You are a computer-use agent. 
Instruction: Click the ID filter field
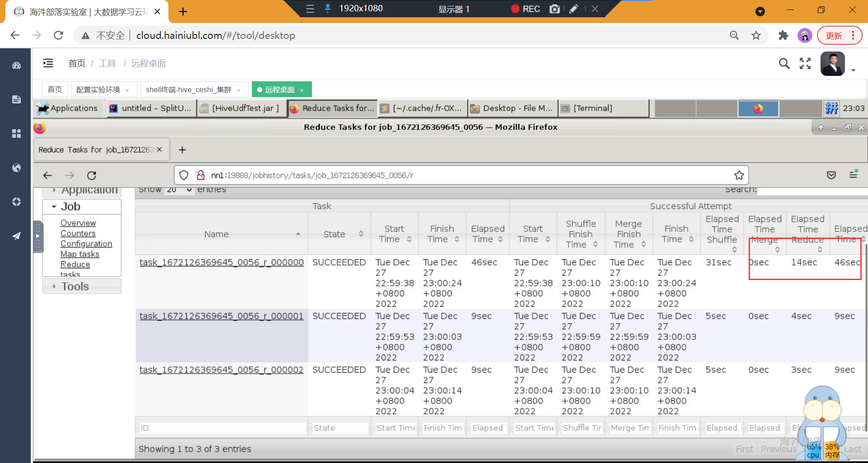pyautogui.click(x=222, y=428)
